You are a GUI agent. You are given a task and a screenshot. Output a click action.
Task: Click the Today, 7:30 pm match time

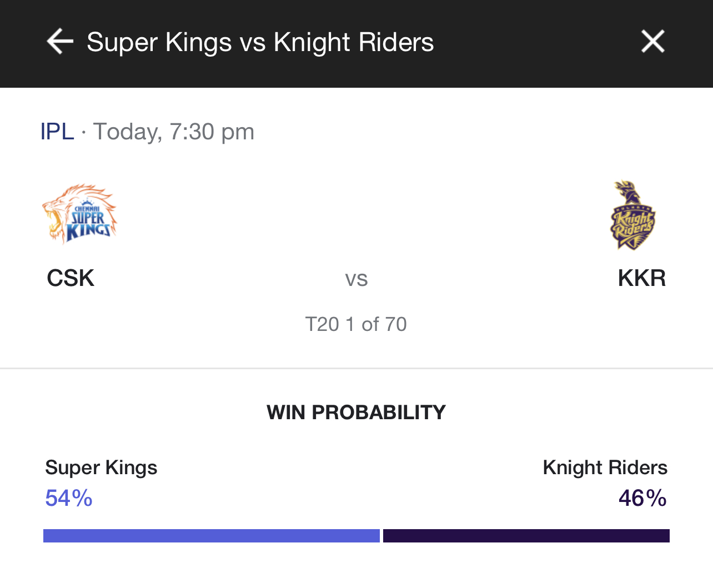pyautogui.click(x=174, y=132)
